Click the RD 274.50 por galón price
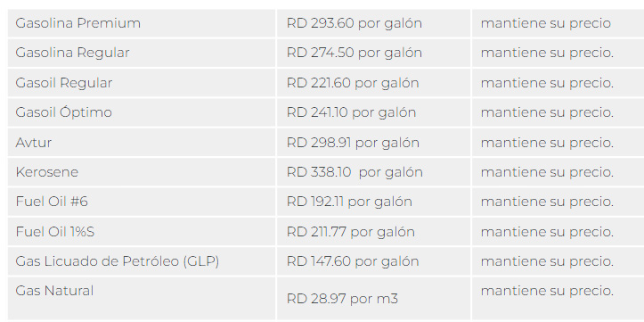 pos(354,53)
